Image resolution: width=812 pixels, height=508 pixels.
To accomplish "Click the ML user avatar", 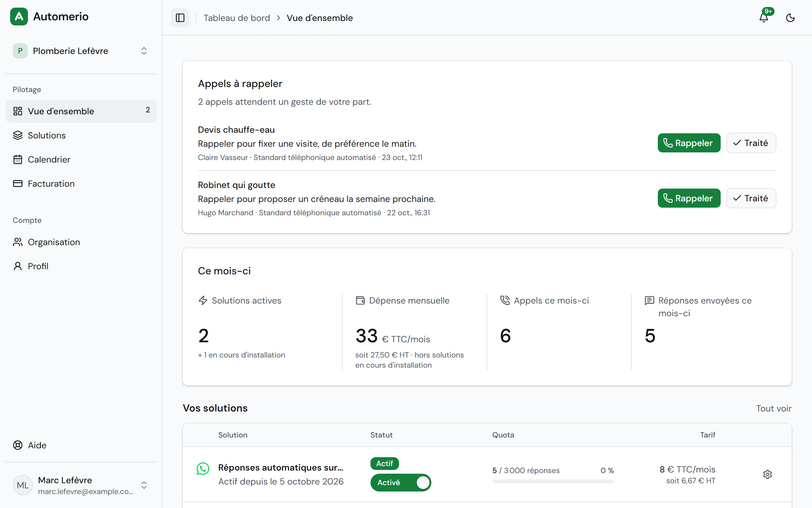I will 23,485.
